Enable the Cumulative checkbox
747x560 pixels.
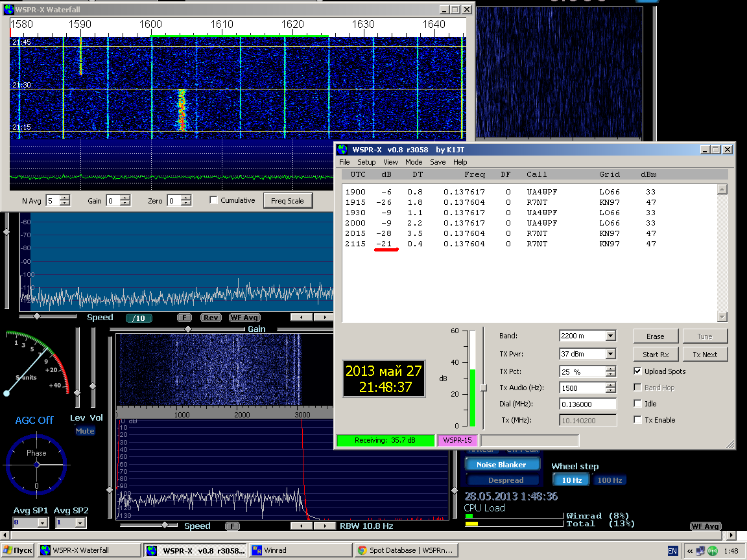point(213,201)
